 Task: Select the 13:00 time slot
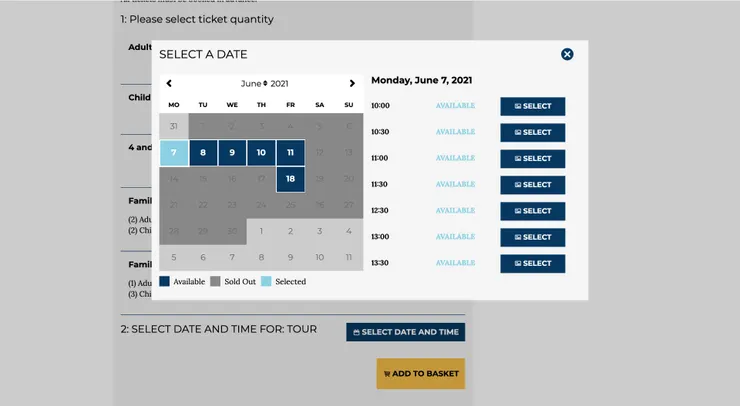pyautogui.click(x=532, y=237)
